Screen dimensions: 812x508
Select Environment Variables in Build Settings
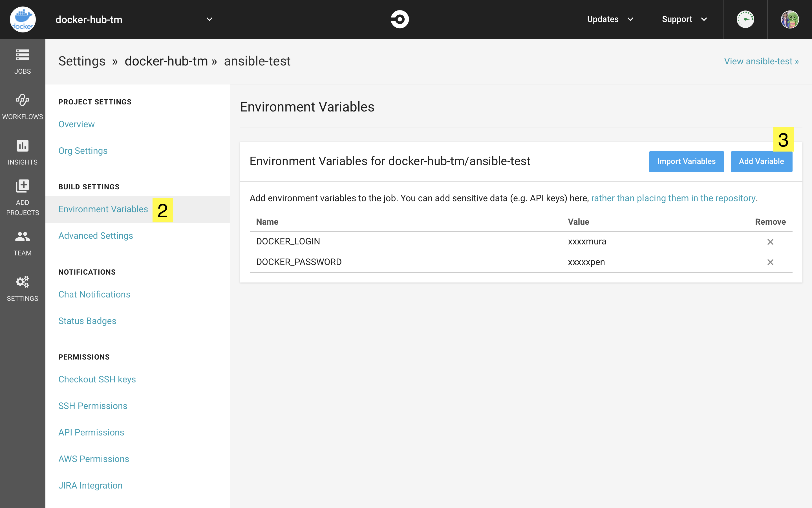pyautogui.click(x=103, y=209)
